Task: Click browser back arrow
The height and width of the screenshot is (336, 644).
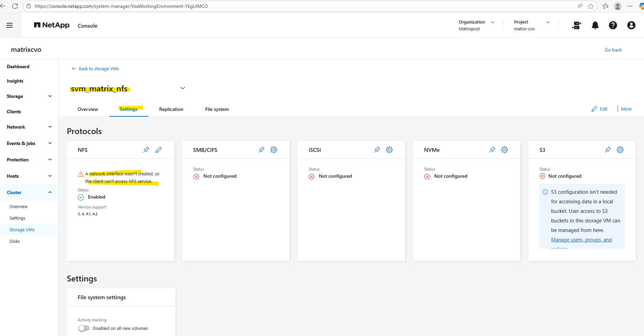Action: (3, 6)
